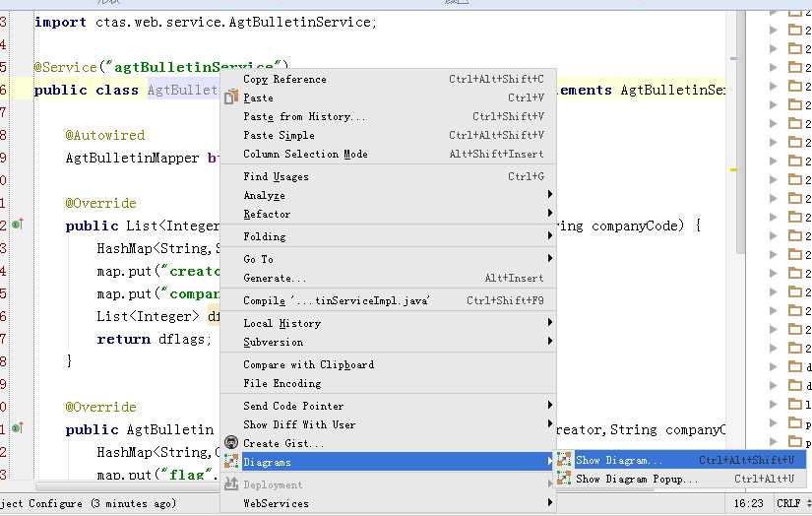Click the AgtBulletinSe interface name after implements
812x516 pixels.
pos(672,91)
